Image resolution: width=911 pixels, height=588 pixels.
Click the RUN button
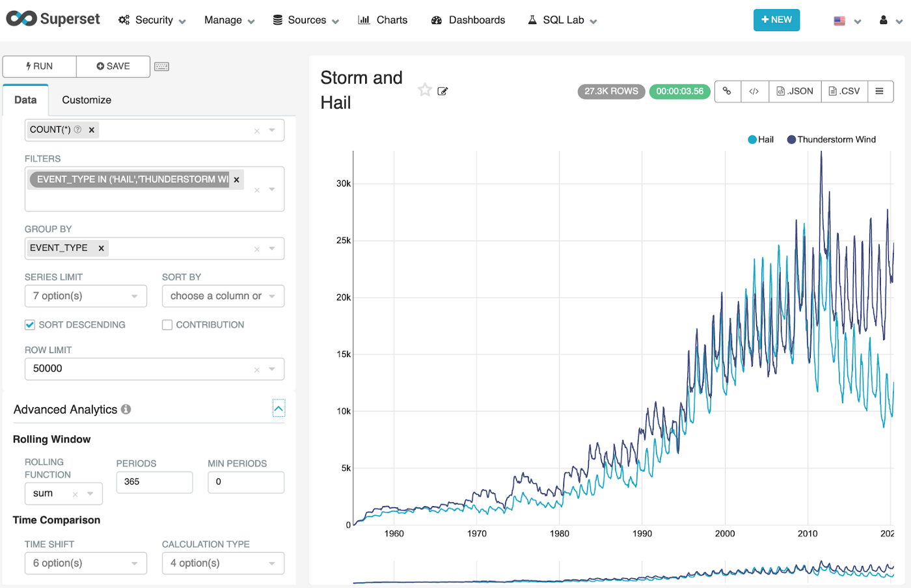point(39,66)
